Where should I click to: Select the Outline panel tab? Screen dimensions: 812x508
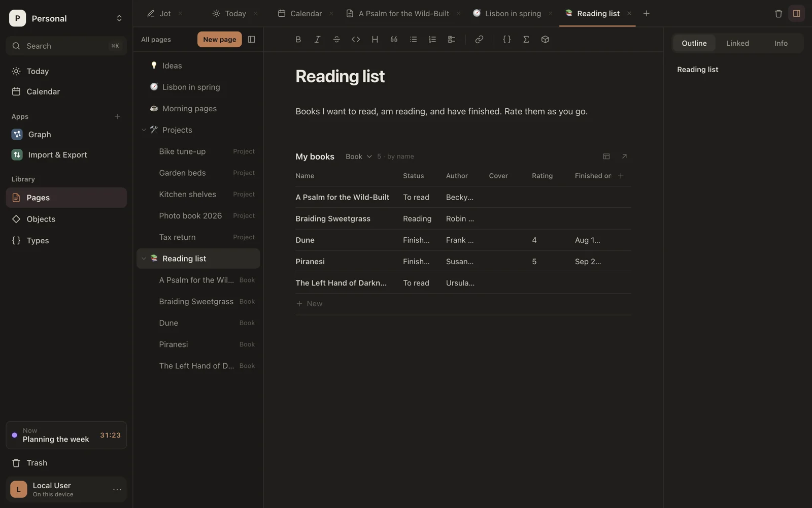(x=694, y=43)
